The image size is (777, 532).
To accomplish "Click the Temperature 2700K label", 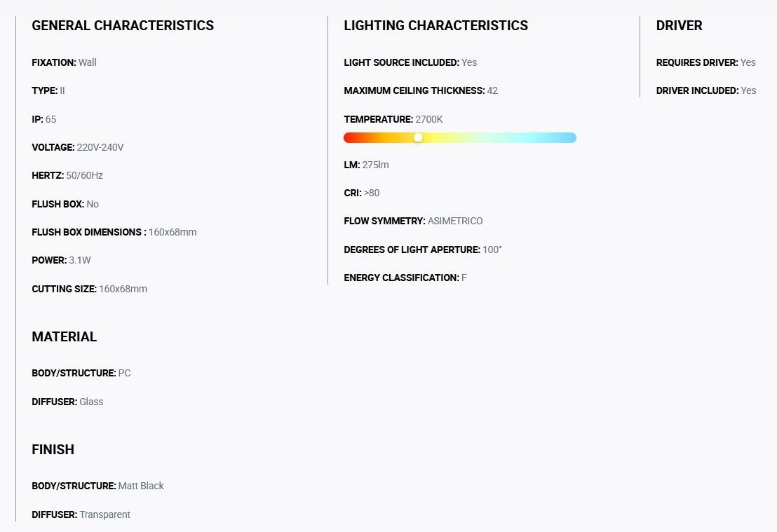I will 393,119.
